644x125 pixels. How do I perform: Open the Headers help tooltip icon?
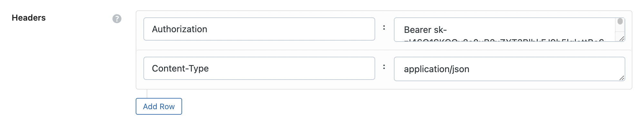[x=117, y=19]
